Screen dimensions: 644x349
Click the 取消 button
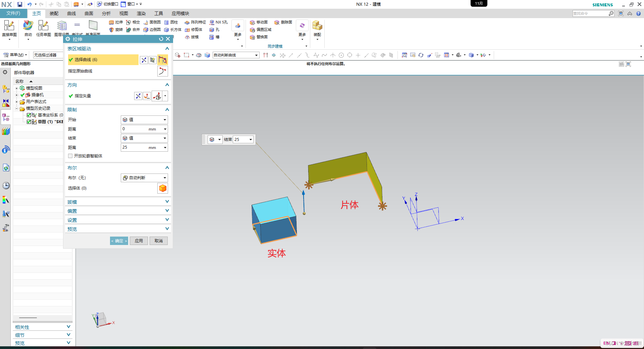159,241
